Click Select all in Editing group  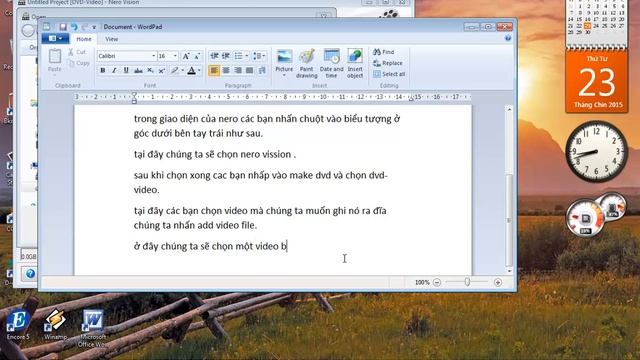tap(389, 74)
